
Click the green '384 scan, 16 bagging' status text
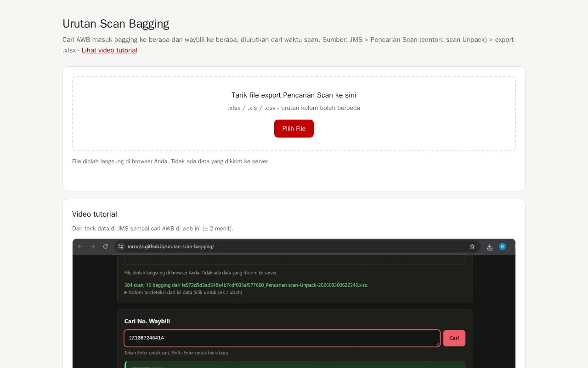click(246, 285)
